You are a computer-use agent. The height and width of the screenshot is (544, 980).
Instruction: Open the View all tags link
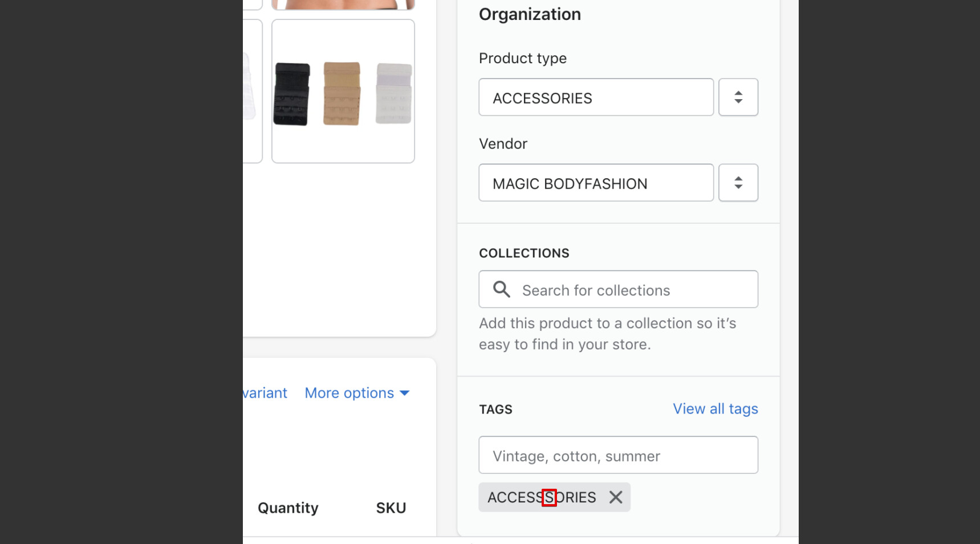point(715,409)
